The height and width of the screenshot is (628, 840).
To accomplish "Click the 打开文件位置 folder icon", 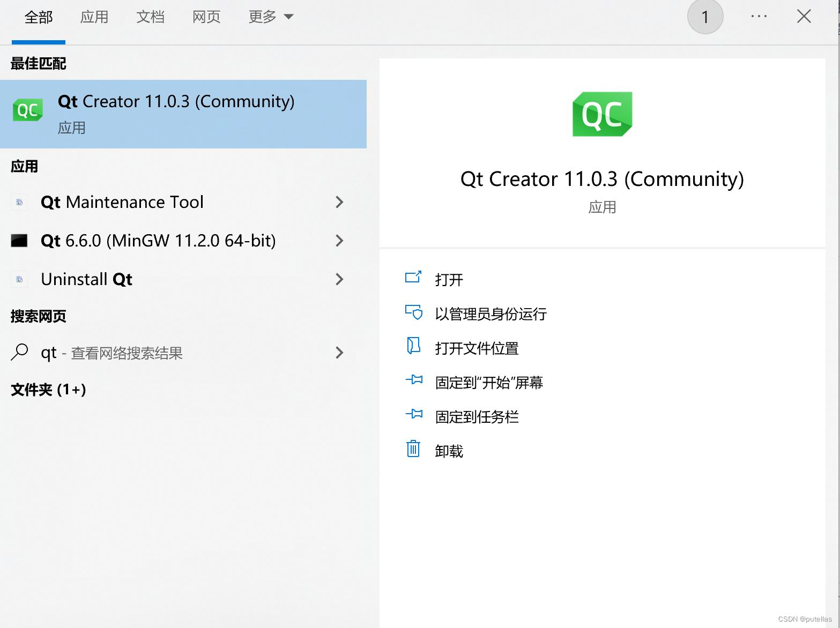I will pyautogui.click(x=413, y=347).
